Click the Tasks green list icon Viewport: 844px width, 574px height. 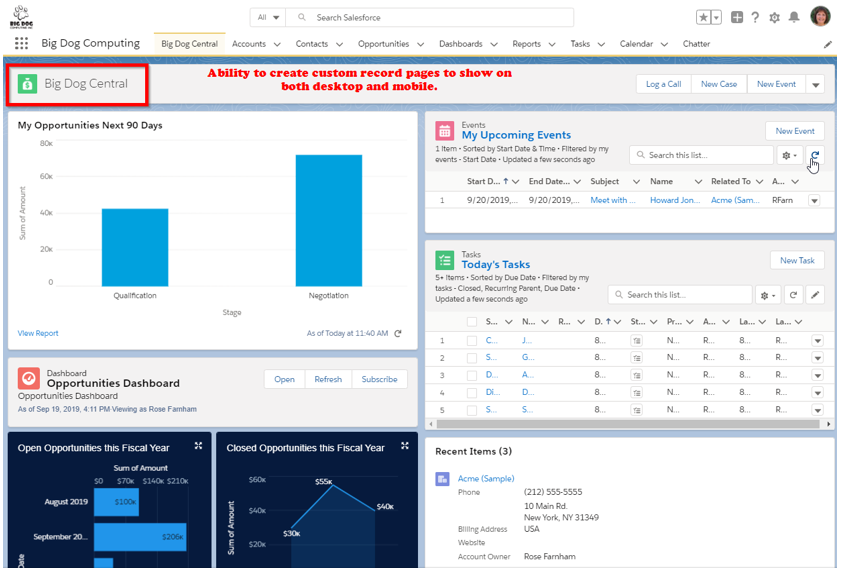(445, 261)
